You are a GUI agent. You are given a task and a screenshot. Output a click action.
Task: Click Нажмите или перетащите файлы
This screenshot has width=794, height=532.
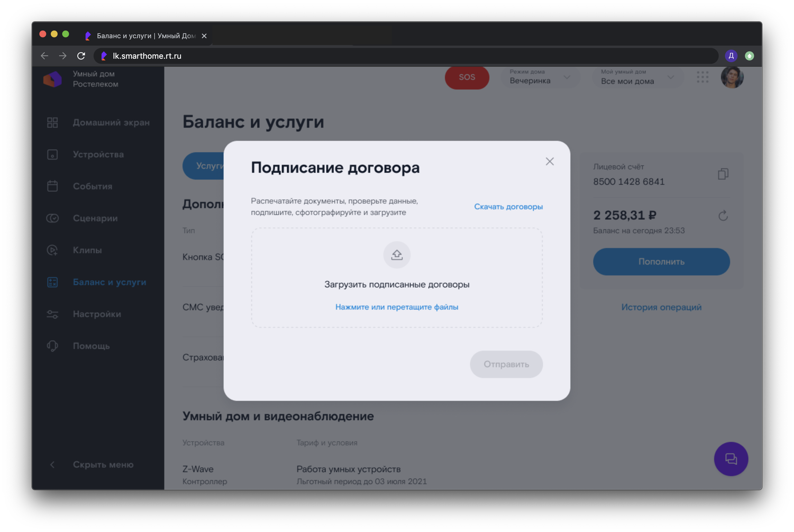point(396,307)
